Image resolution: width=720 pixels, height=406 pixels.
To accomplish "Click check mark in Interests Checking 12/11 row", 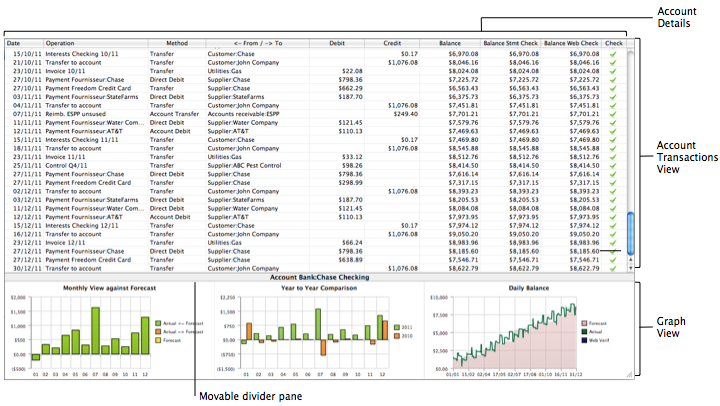I will pos(613,226).
